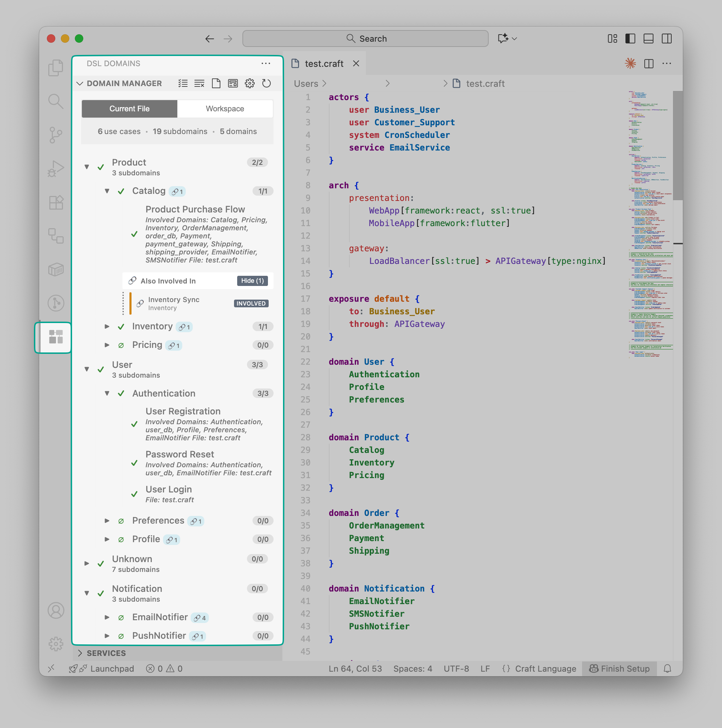Click errors and warnings count
Screen dimensions: 722x728
(164, 668)
